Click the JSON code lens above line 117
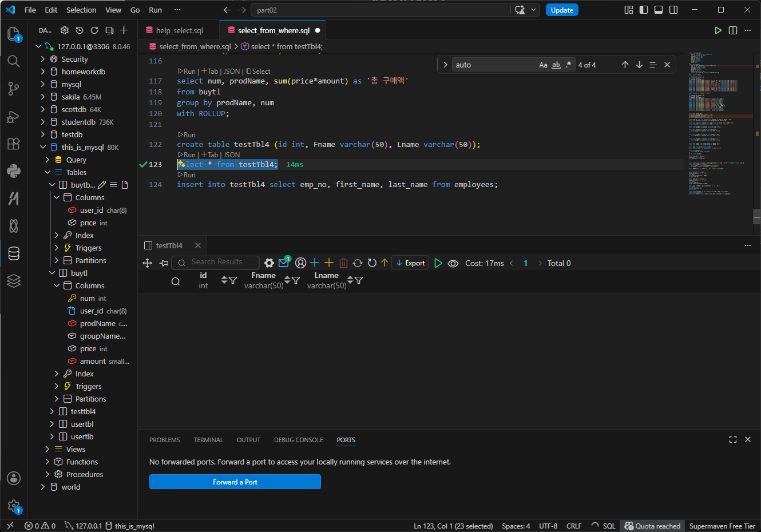The height and width of the screenshot is (532, 761). pyautogui.click(x=232, y=72)
